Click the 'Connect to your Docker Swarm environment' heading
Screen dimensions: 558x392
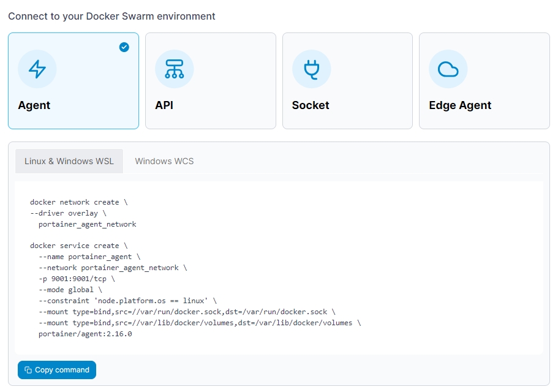point(111,17)
